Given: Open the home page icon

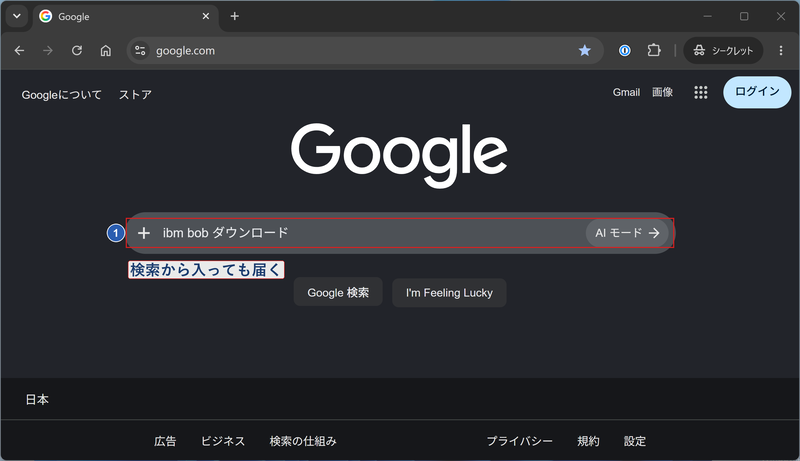Looking at the screenshot, I should 106,50.
